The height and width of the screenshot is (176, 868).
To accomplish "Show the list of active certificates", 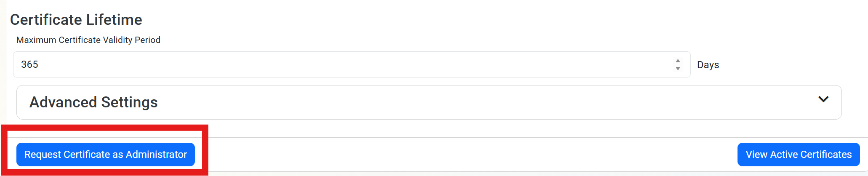I will 798,155.
